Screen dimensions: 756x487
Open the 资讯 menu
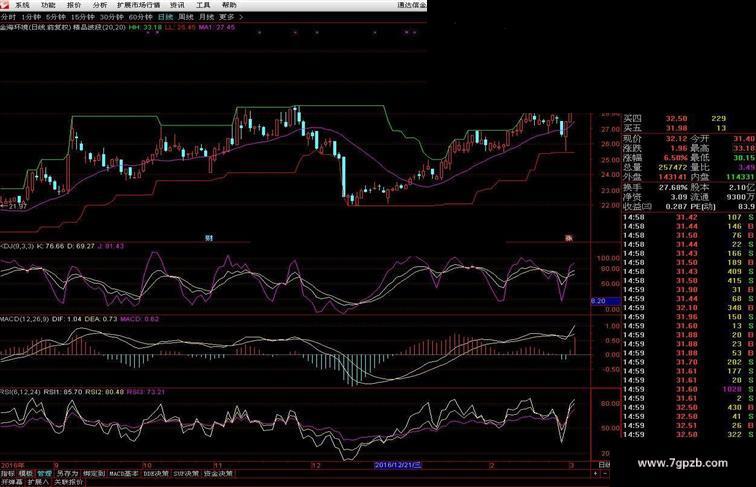click(x=177, y=5)
